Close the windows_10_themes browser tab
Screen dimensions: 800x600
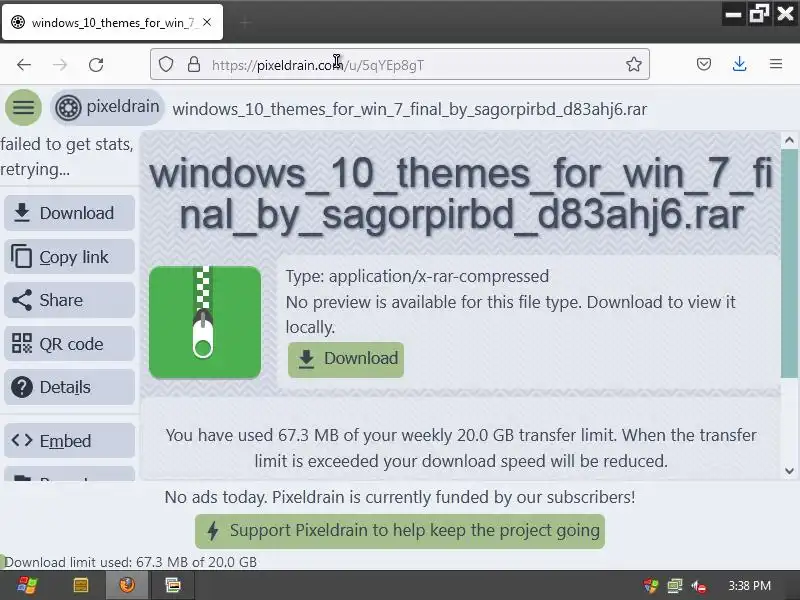tap(207, 22)
